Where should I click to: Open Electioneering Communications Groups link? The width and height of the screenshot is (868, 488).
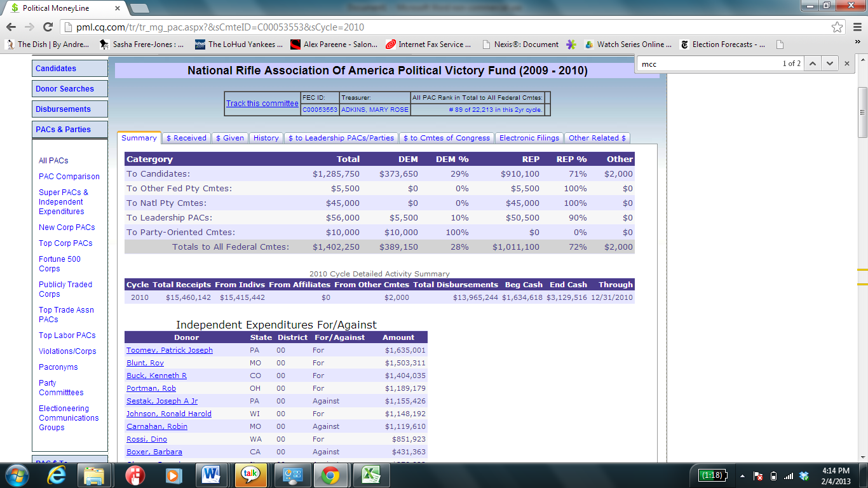(x=69, y=418)
